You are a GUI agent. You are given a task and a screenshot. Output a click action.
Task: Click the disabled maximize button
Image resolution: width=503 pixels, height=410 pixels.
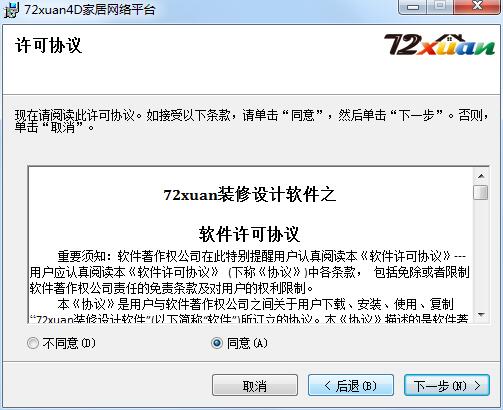coord(440,7)
